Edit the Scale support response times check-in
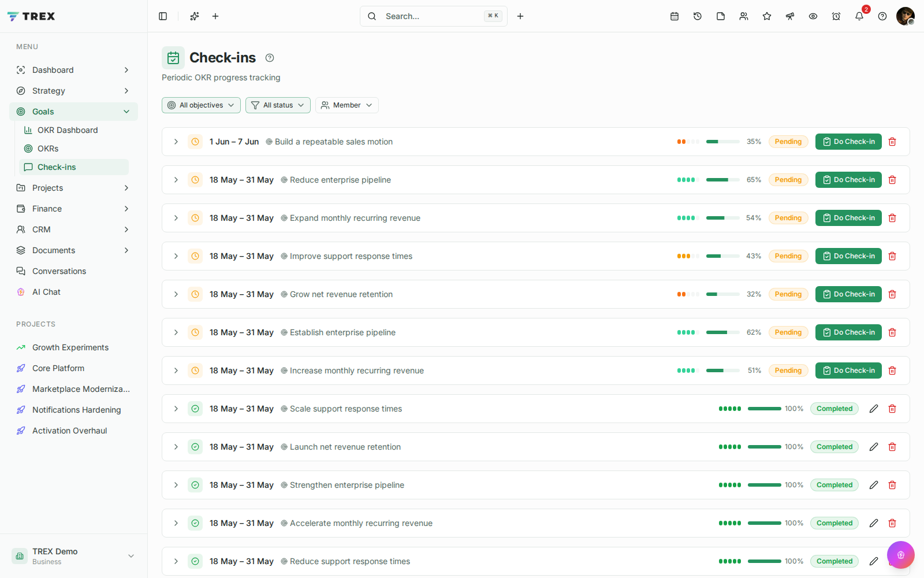This screenshot has height=578, width=924. pos(874,409)
